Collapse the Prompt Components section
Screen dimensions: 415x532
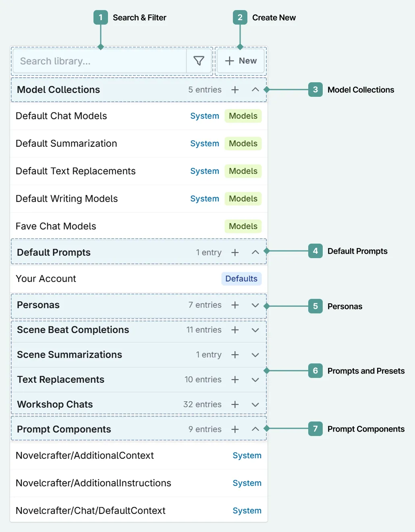tap(255, 430)
